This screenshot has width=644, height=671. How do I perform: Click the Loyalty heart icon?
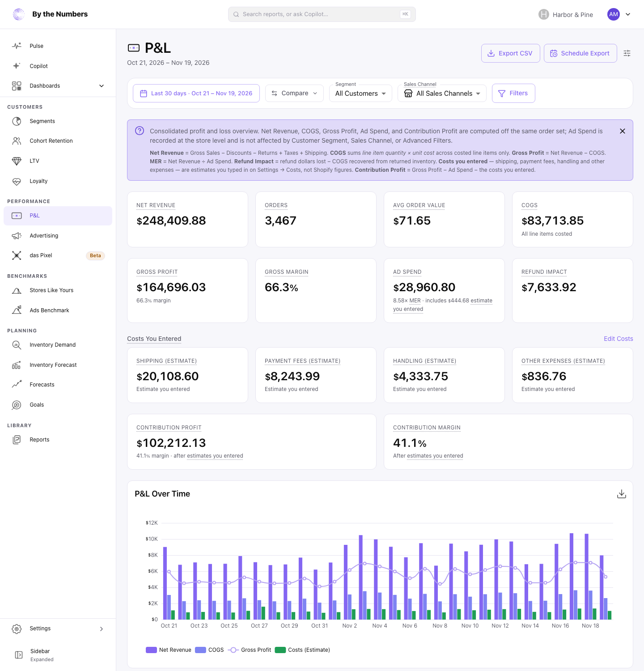(17, 181)
